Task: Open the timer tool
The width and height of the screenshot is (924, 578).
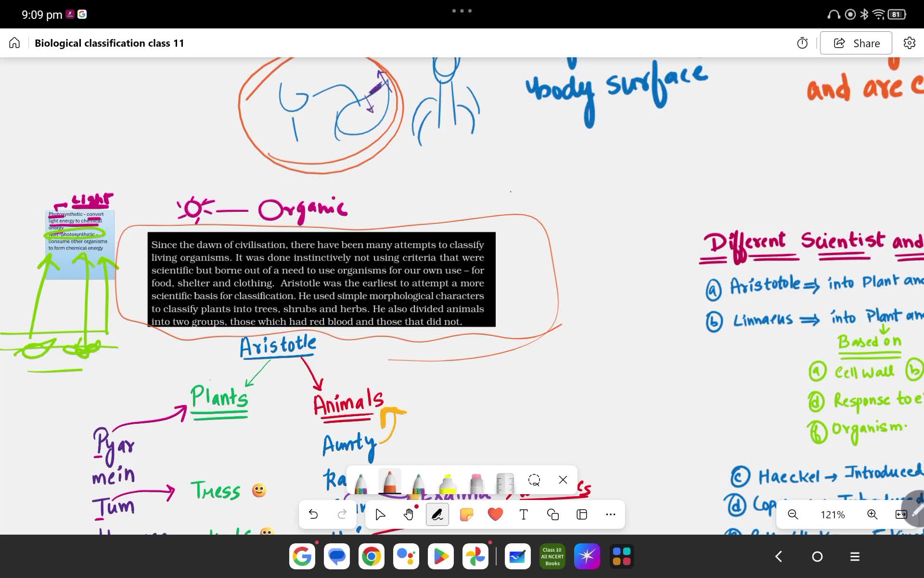Action: click(802, 43)
